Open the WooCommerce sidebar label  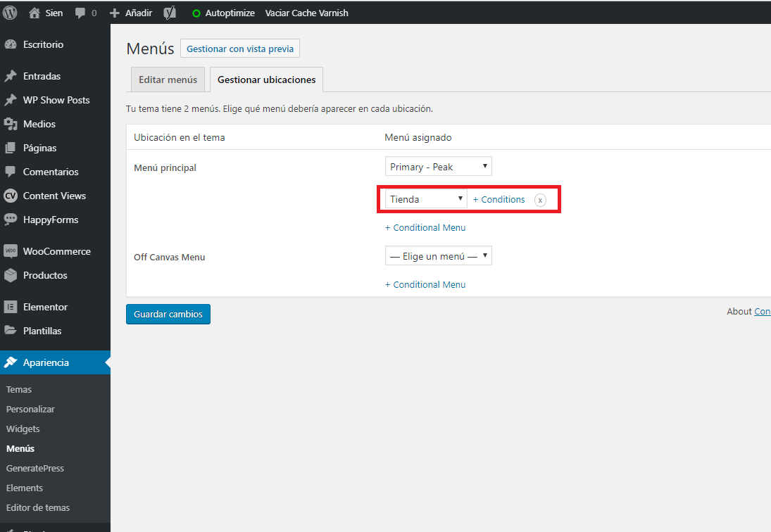pyautogui.click(x=57, y=251)
